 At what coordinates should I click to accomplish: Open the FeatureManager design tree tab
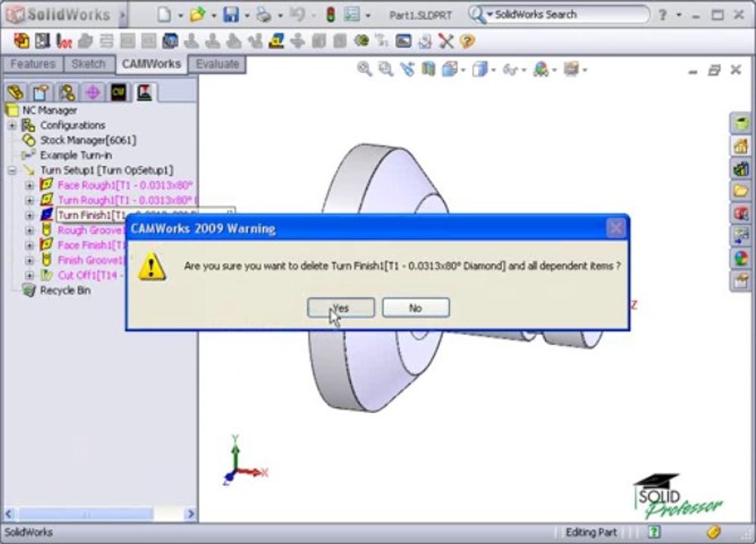click(x=15, y=92)
